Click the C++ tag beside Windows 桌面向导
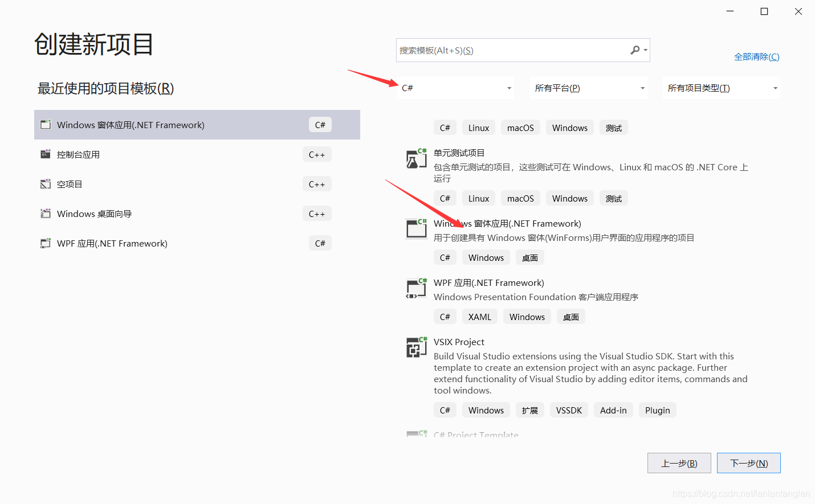The width and height of the screenshot is (815, 504). pyautogui.click(x=317, y=214)
